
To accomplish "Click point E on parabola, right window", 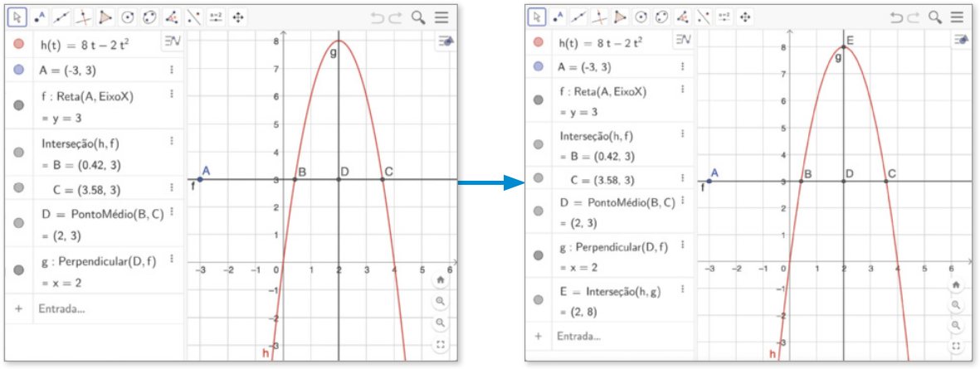I will pos(844,46).
